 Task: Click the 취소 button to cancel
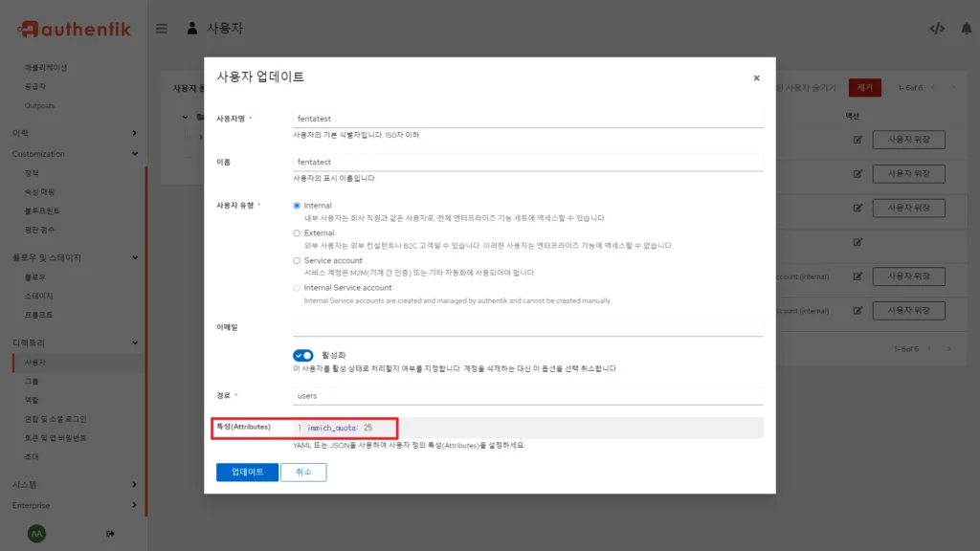tap(302, 472)
